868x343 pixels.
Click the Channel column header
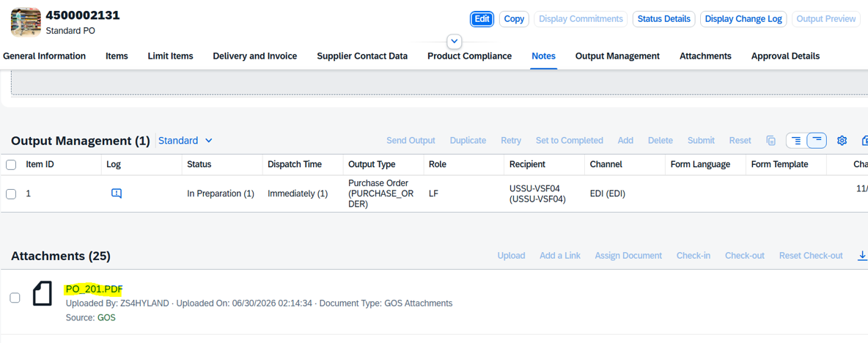pos(606,164)
